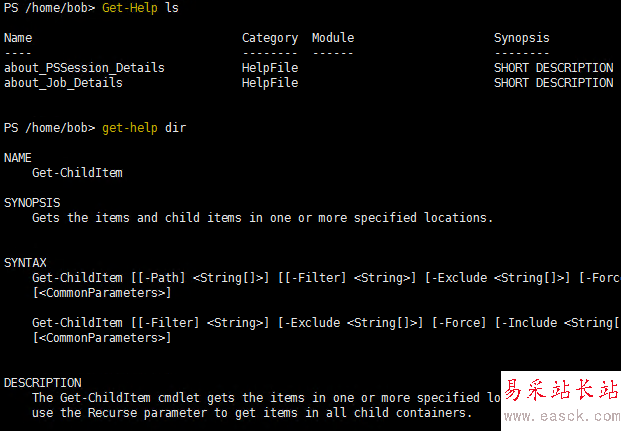The image size is (621, 431).
Task: Click the 'Get-Help ls' command text
Action: tap(141, 8)
